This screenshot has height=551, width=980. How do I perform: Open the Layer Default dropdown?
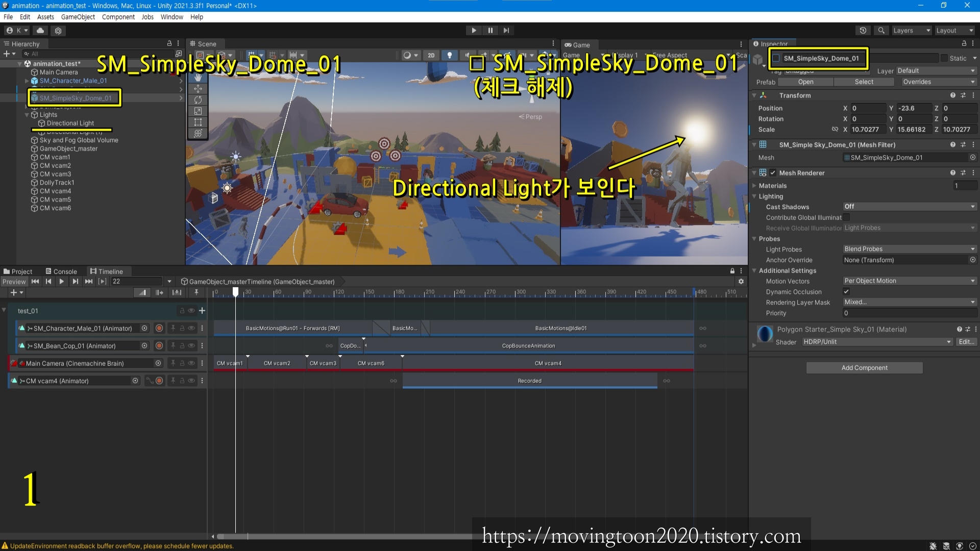937,71
